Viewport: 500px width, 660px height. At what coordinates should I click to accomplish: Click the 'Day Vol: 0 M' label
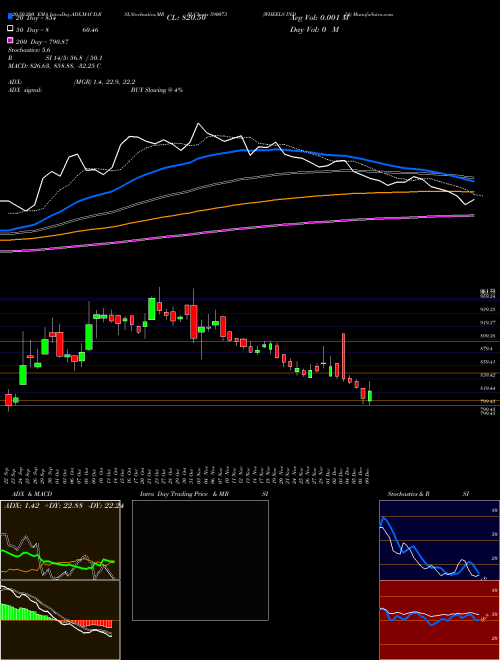tap(314, 29)
